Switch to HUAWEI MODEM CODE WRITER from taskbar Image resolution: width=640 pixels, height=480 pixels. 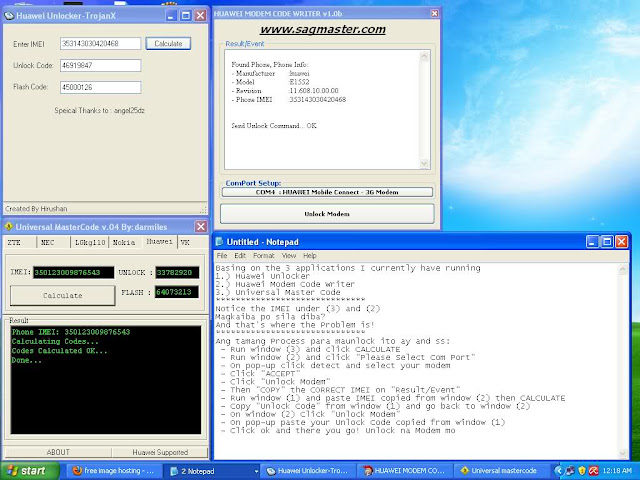[x=405, y=471]
